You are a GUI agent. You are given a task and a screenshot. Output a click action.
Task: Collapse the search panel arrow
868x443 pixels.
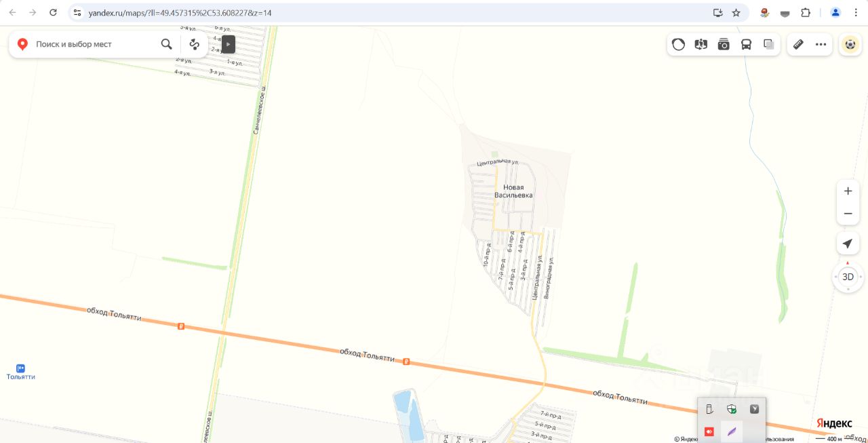tap(229, 44)
